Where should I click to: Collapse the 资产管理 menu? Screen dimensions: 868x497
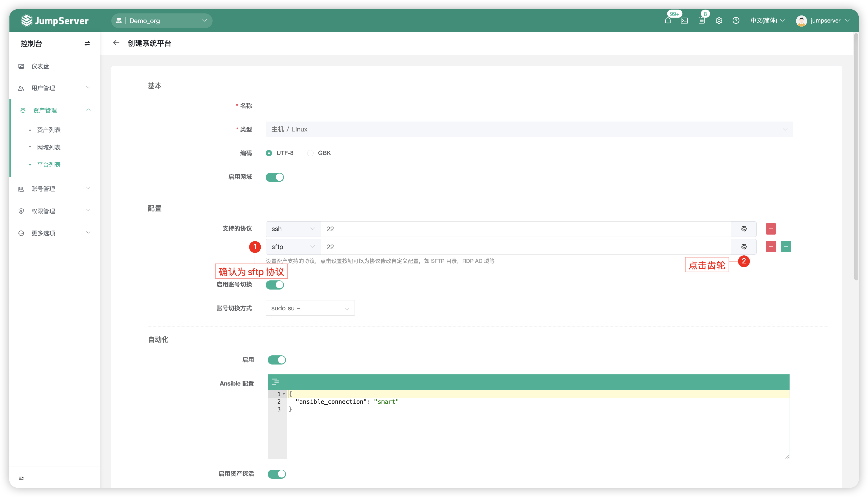click(x=55, y=110)
